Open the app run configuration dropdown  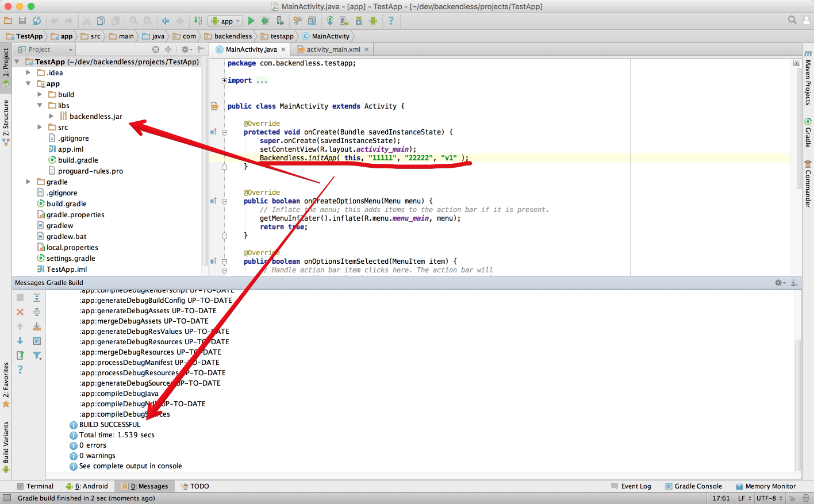(225, 21)
